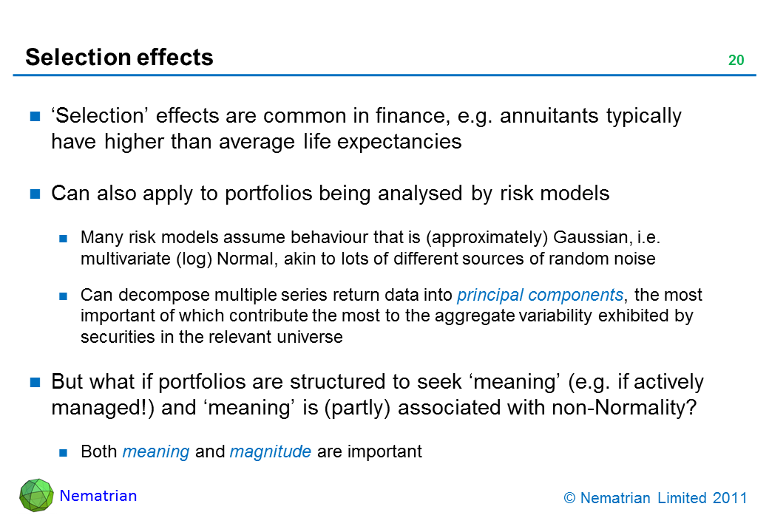
Task: Click the small bullet before "Both meaning"
Action: click(64, 452)
